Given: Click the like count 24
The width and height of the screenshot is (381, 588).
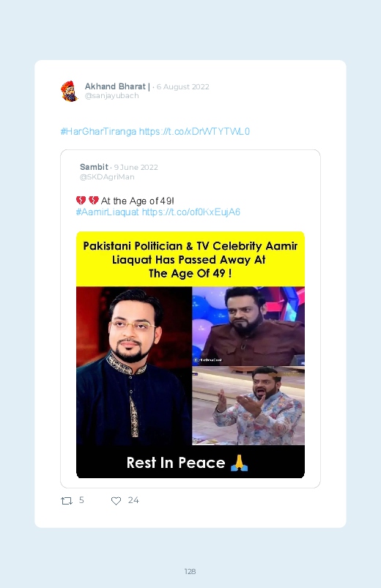Looking at the screenshot, I should [x=133, y=500].
